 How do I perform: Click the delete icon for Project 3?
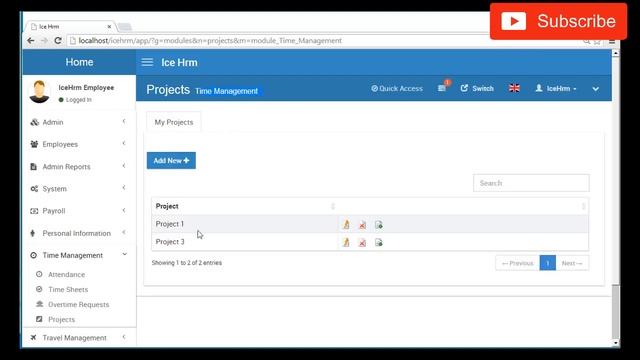coord(362,242)
